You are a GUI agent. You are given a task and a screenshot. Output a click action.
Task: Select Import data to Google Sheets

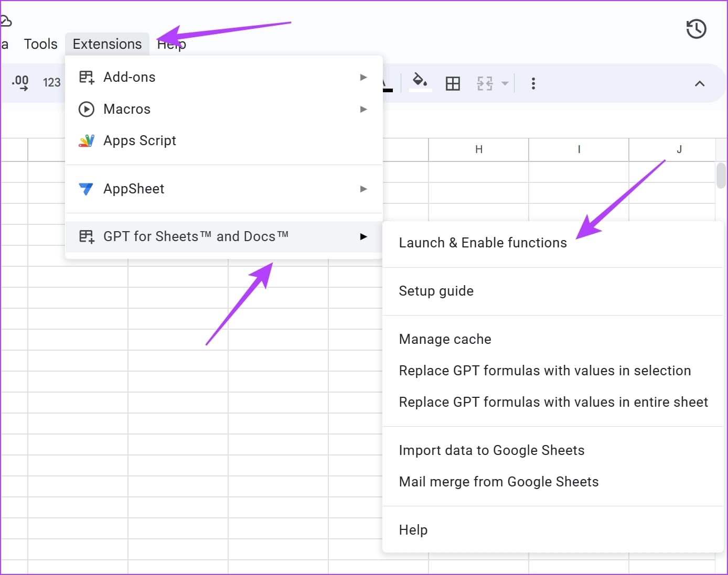click(x=553, y=450)
